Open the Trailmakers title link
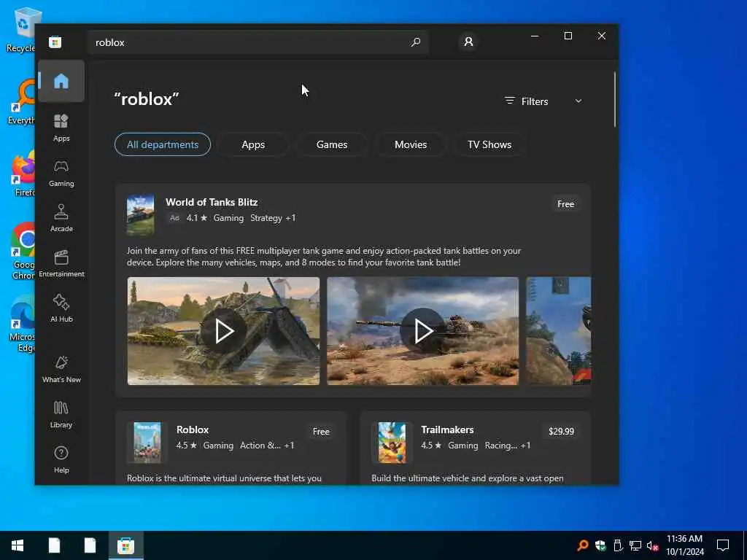The height and width of the screenshot is (560, 747). [447, 429]
